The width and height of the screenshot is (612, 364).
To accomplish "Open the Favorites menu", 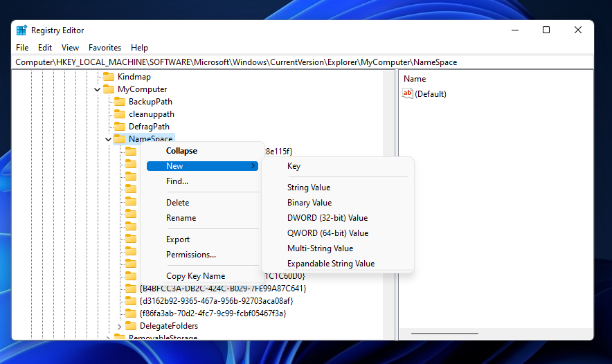I will (x=105, y=48).
